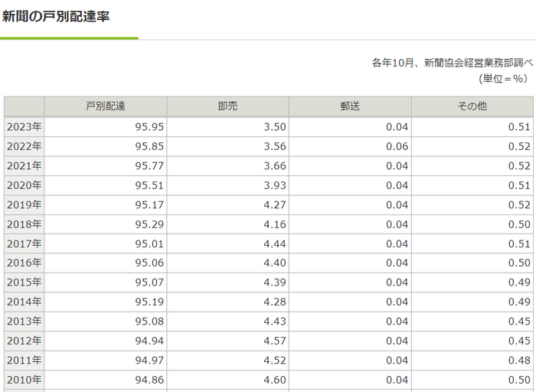
Task: Select the 2010年 row label
Action: [25, 379]
